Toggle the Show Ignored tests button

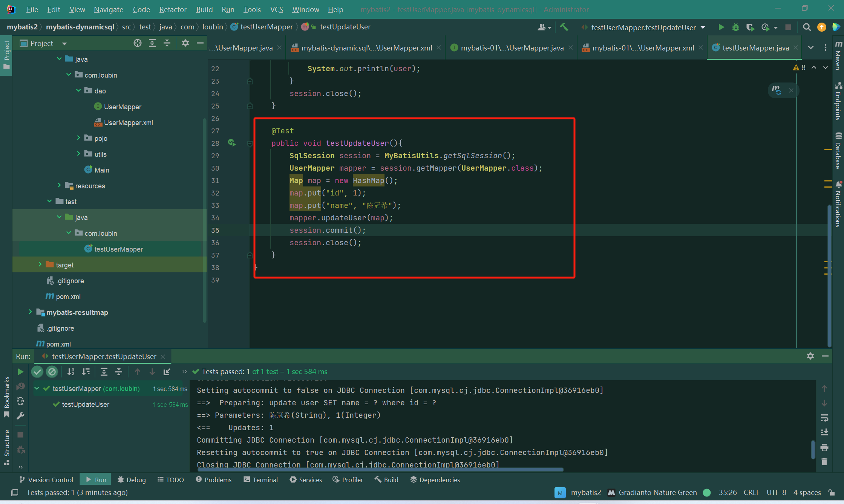click(52, 372)
